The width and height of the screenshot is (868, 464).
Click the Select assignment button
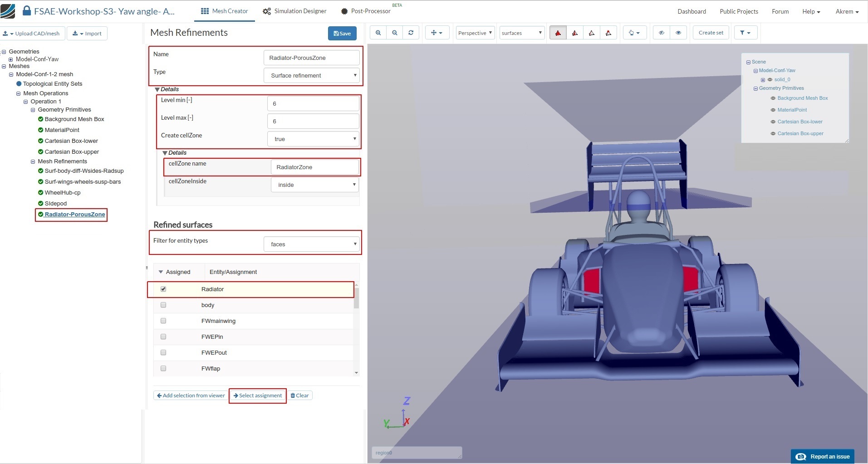click(257, 396)
